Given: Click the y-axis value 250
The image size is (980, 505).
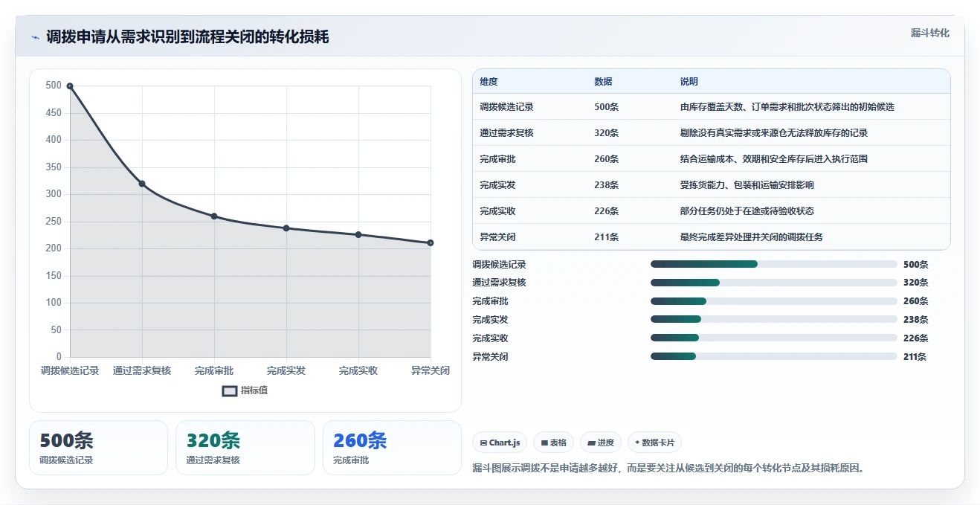Looking at the screenshot, I should pyautogui.click(x=53, y=222).
